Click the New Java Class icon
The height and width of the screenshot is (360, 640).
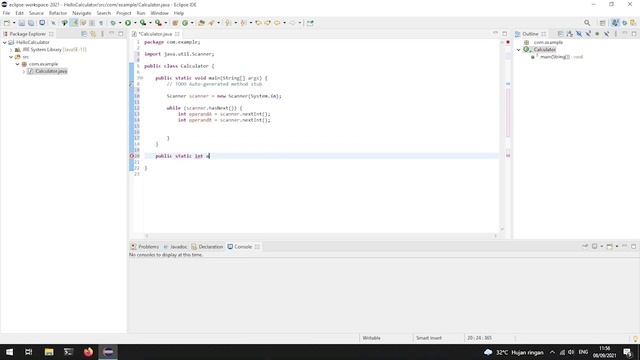pyautogui.click(x=185, y=23)
